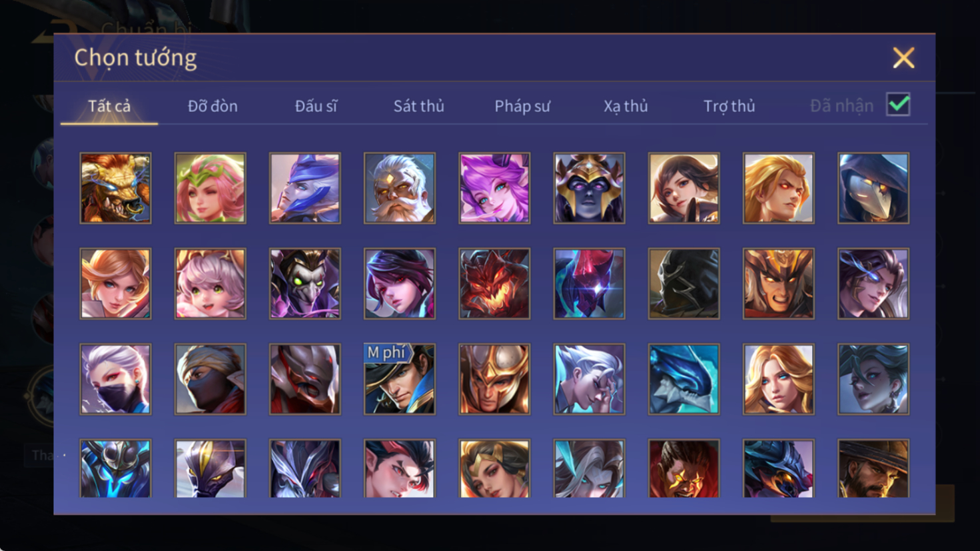Select the cowboy hat bearded hero
Viewport: 980px width, 551px height.
[x=873, y=468]
